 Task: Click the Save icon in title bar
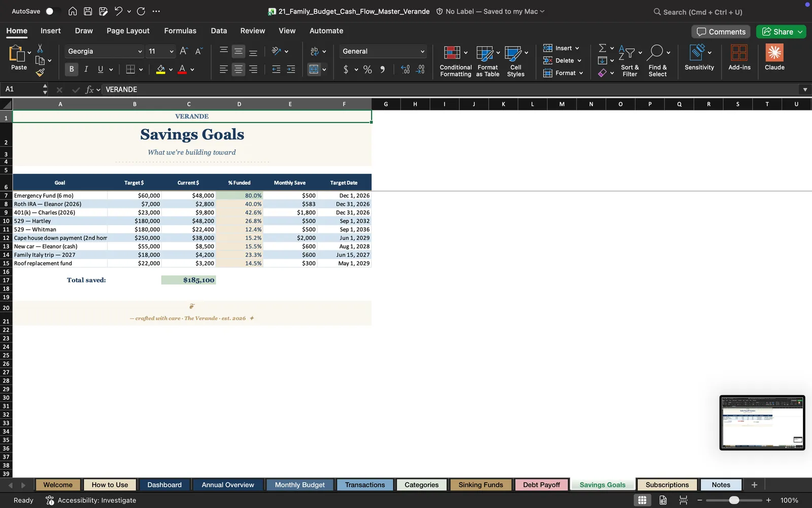coord(88,11)
